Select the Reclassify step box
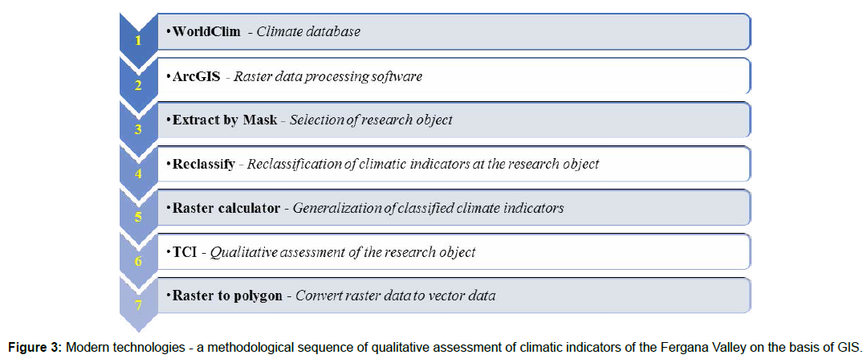Screen dimensions: 868x363 454,164
